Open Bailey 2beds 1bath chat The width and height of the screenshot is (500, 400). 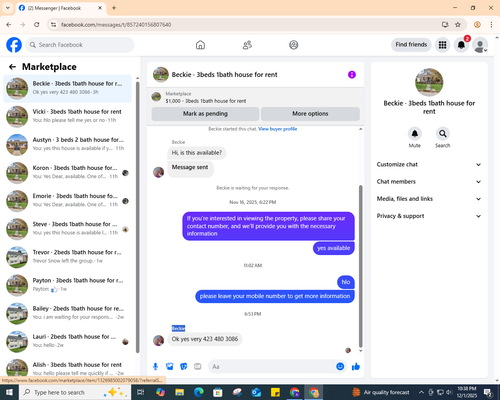point(67,313)
